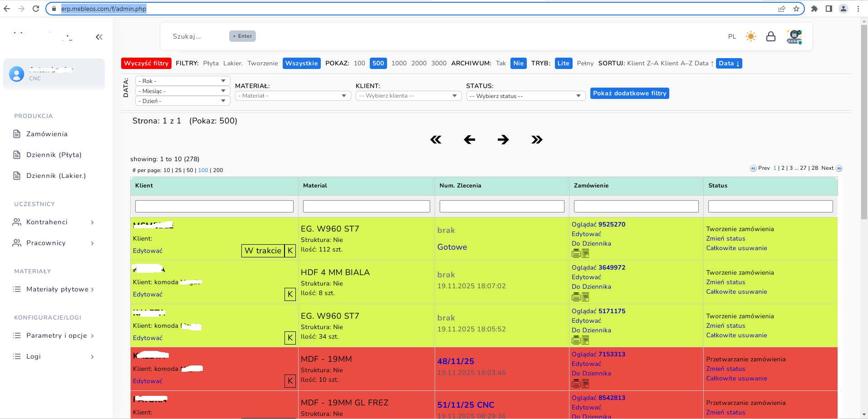
Task: Click the padlock icon in top bar
Action: 770,36
